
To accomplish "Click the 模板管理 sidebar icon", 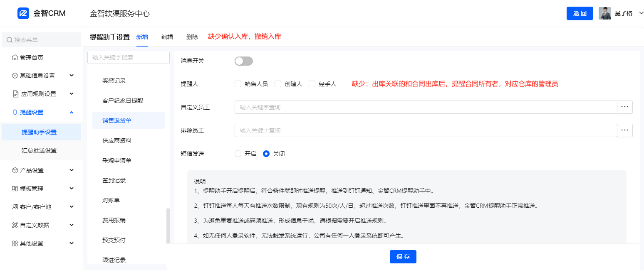I will click(15, 189).
